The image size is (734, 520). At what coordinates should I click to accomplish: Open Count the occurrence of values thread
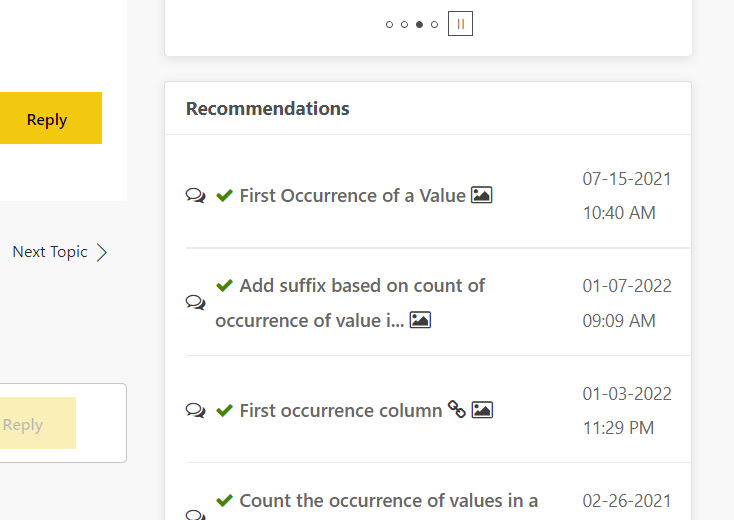[x=389, y=501]
